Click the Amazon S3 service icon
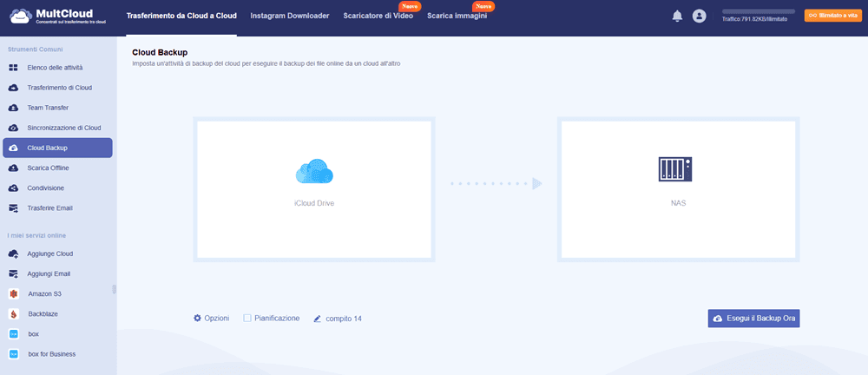868x375 pixels. coord(14,293)
